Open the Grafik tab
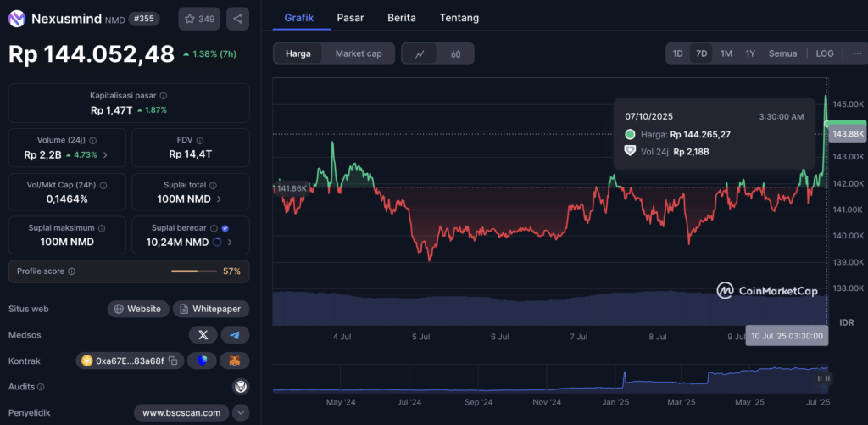The image size is (868, 425). tap(299, 18)
